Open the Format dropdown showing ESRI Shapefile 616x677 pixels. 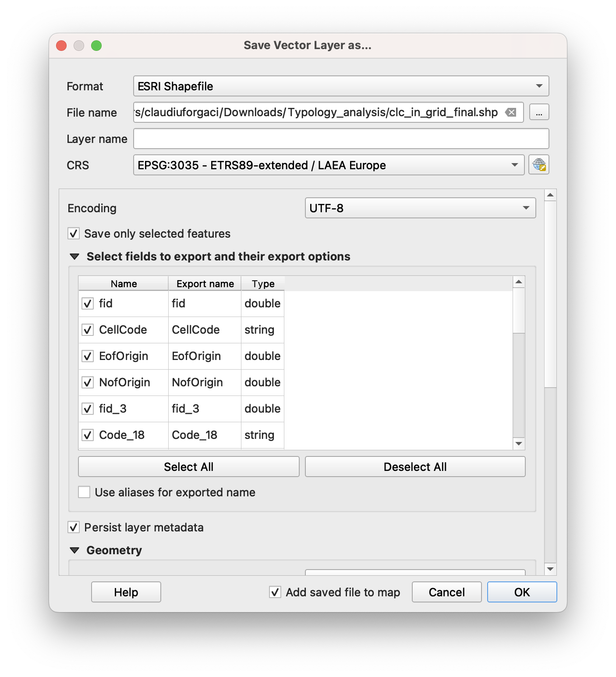pos(341,86)
